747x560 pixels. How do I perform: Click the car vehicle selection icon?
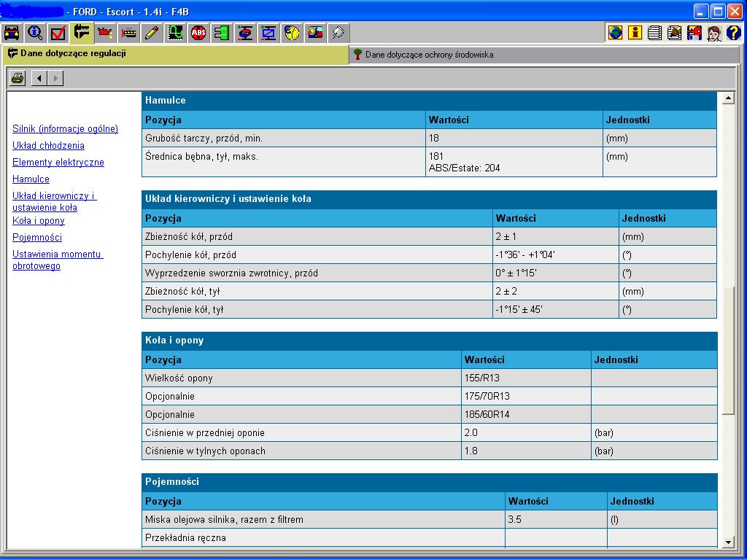click(x=12, y=33)
